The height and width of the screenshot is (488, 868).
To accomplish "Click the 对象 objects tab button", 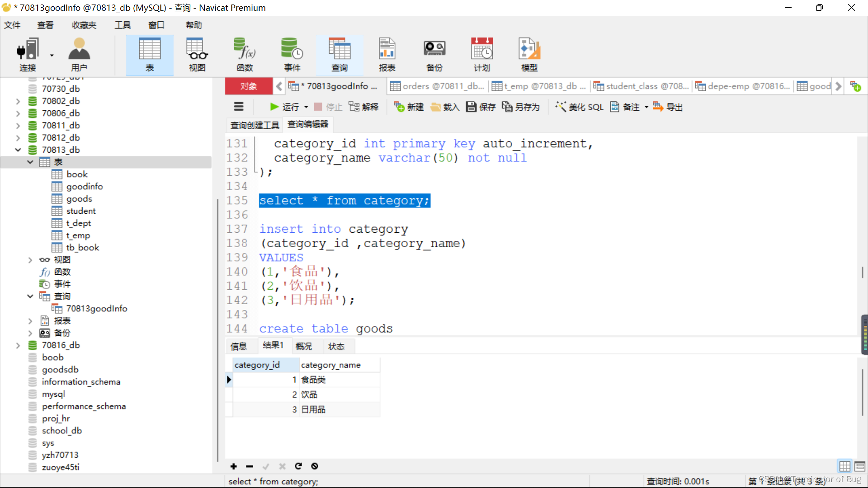I will (x=249, y=86).
